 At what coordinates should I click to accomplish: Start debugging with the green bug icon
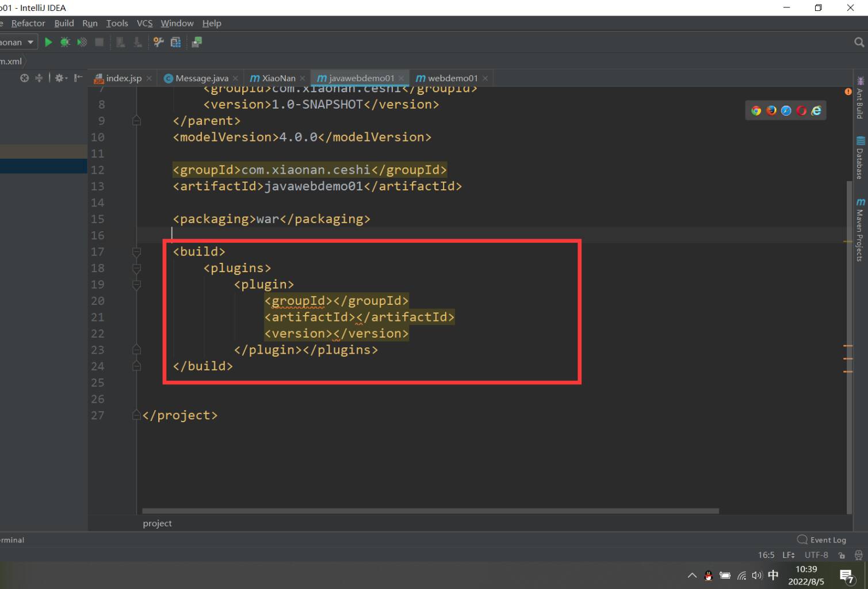click(65, 42)
